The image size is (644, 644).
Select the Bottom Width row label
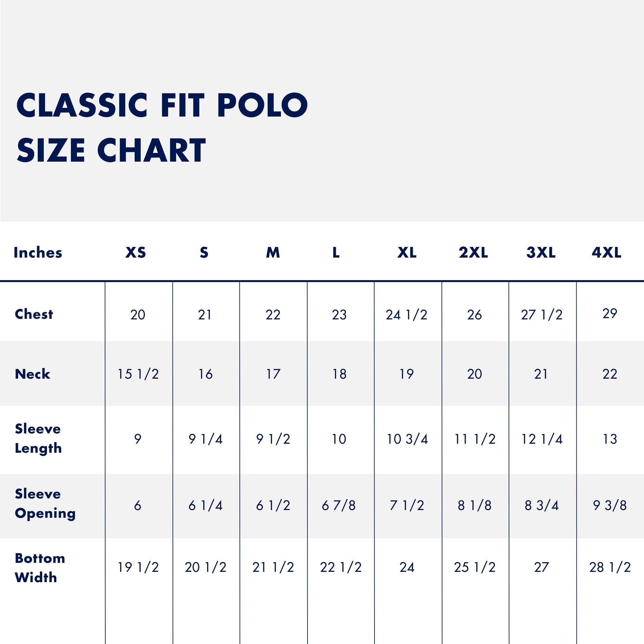(40, 568)
